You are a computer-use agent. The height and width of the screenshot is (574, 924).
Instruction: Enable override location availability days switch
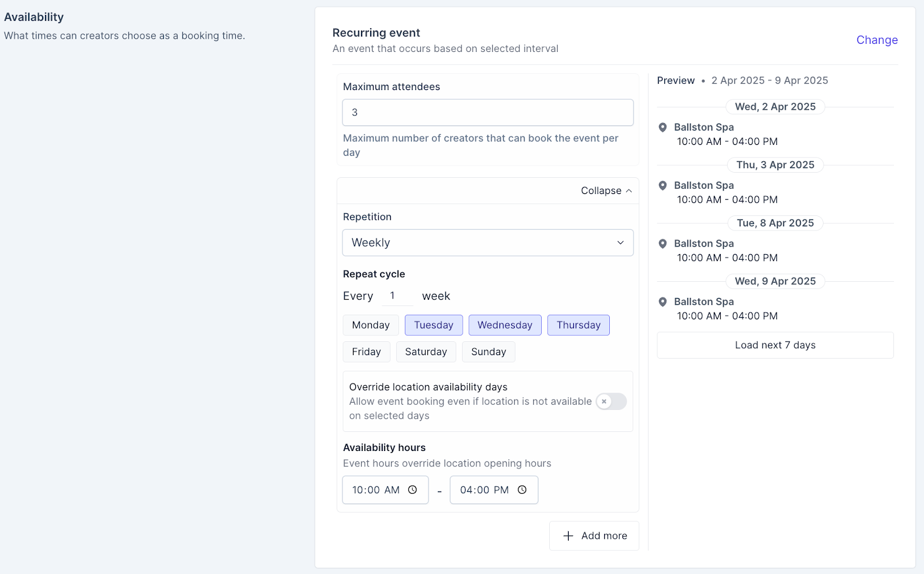tap(611, 401)
